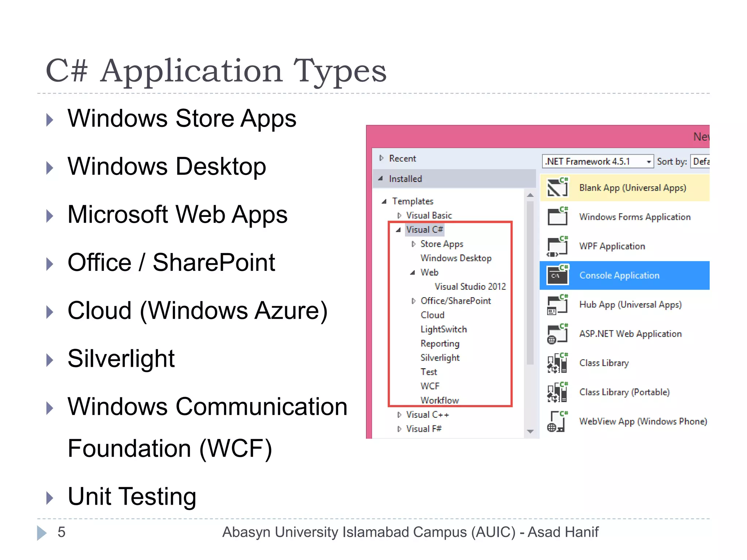The height and width of the screenshot is (560, 747).
Task: Click the WebView App (Windows Phone) icon
Action: pos(557,421)
